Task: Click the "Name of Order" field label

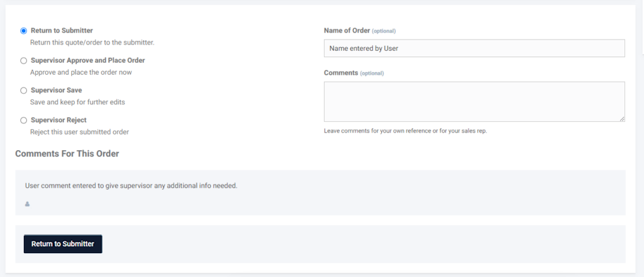Action: click(347, 30)
